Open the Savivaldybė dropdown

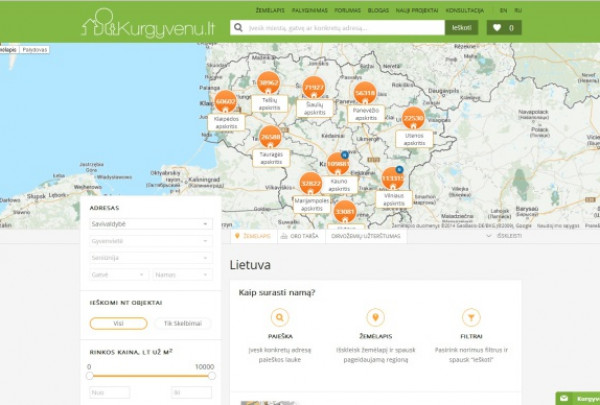pyautogui.click(x=150, y=224)
